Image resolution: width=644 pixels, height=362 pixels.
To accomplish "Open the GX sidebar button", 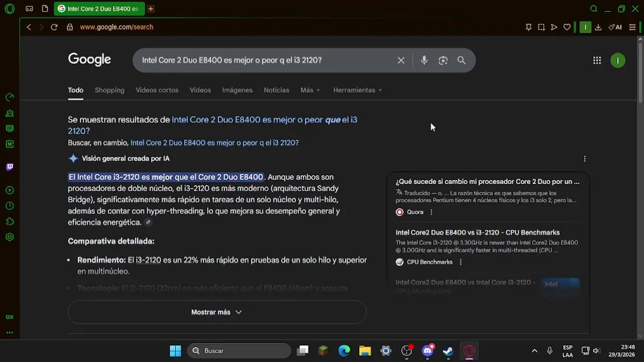I will 10,317.
